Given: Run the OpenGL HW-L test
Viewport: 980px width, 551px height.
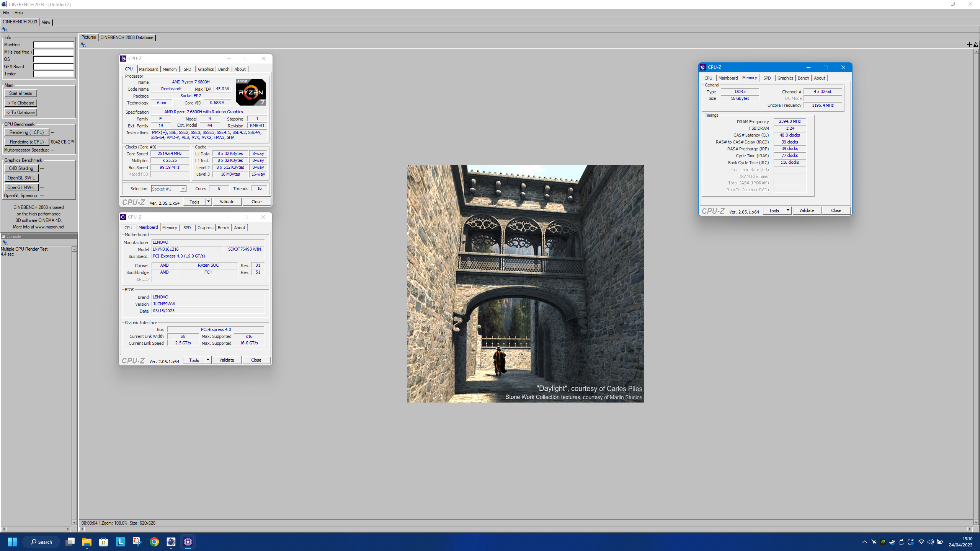Looking at the screenshot, I should (21, 187).
